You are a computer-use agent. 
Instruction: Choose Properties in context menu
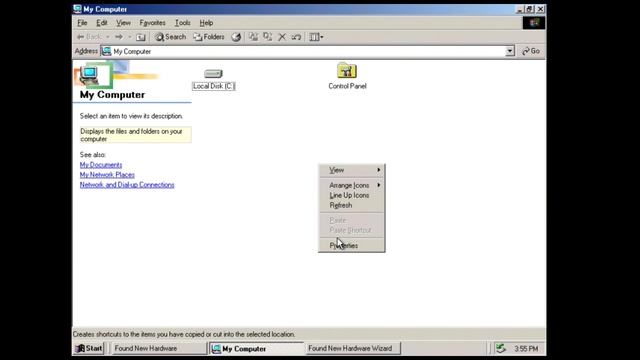tap(351, 246)
